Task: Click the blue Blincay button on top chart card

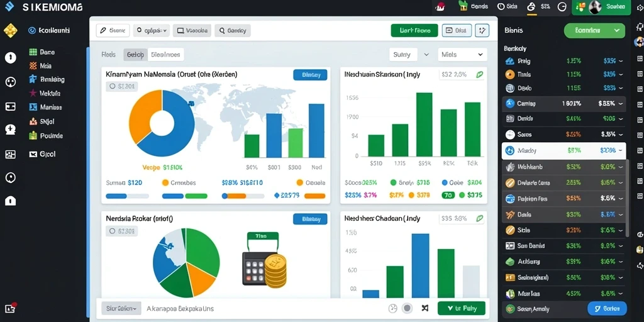Action: (310, 75)
